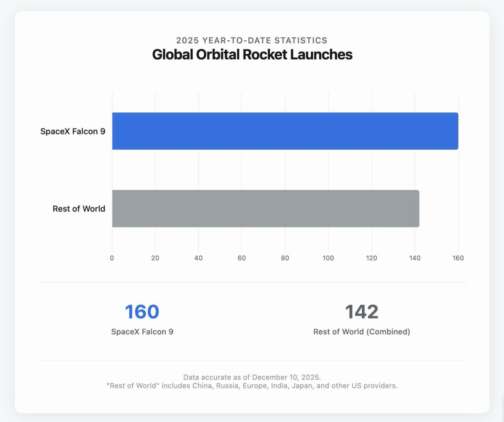The image size is (504, 422).
Task: Click the x-axis tick label 60
Action: pyautogui.click(x=241, y=258)
